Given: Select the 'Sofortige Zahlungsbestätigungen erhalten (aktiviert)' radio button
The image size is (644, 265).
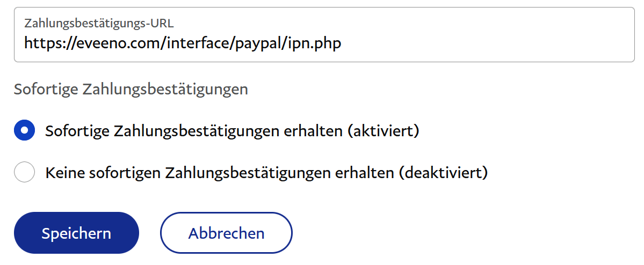Looking at the screenshot, I should [x=24, y=130].
